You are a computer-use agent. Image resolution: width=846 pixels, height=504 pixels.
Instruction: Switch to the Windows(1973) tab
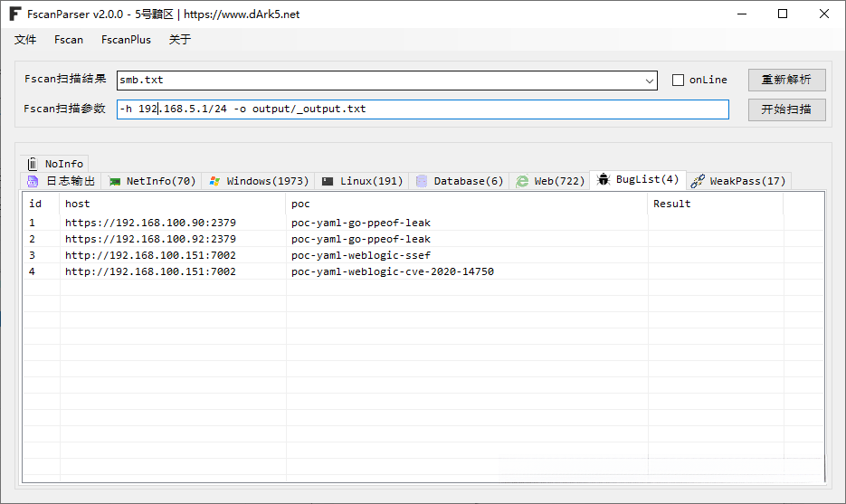pos(259,181)
